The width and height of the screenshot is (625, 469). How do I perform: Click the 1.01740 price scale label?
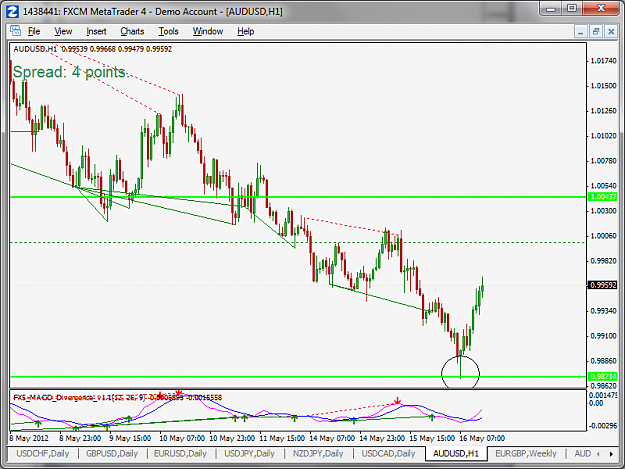603,61
